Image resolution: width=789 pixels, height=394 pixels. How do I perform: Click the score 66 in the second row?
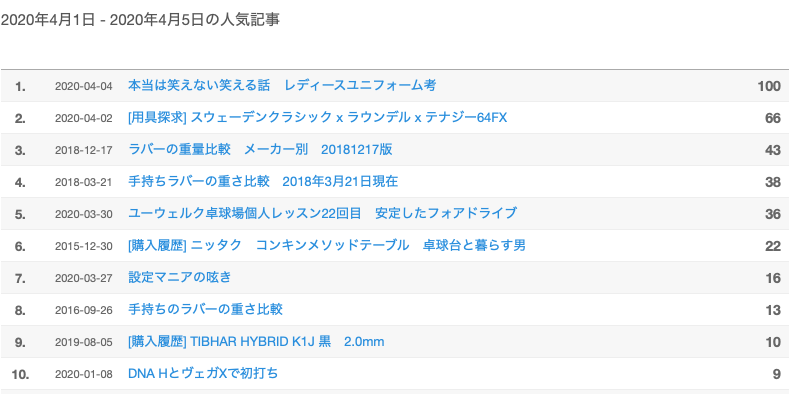[x=773, y=118]
